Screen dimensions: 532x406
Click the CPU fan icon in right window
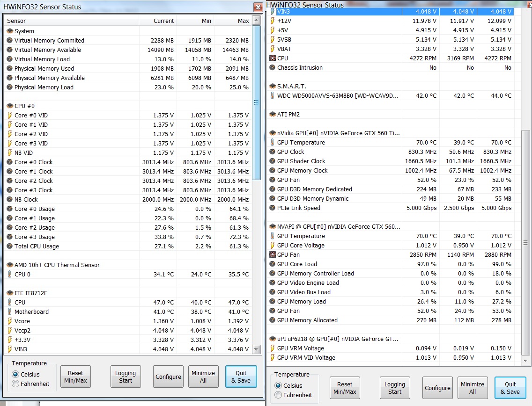(272, 58)
